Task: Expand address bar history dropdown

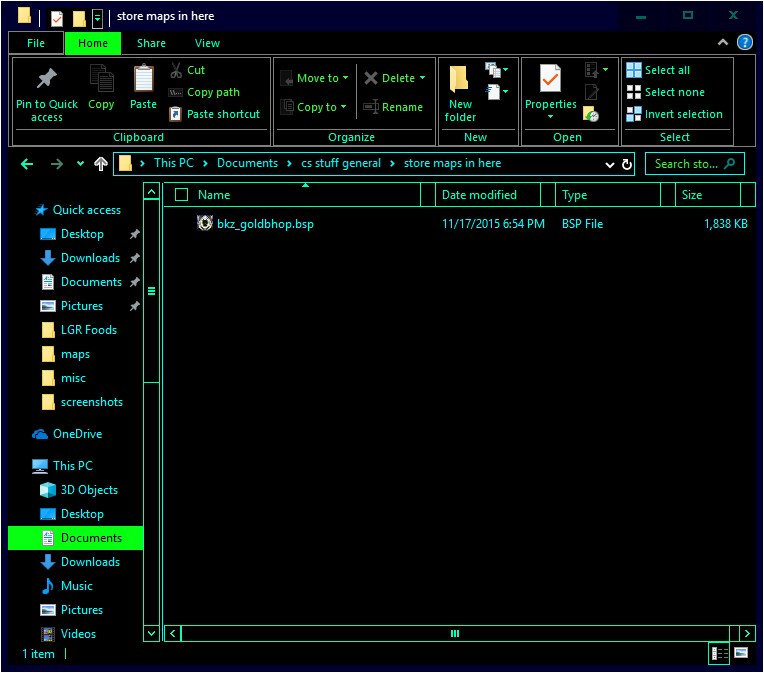Action: coord(609,165)
